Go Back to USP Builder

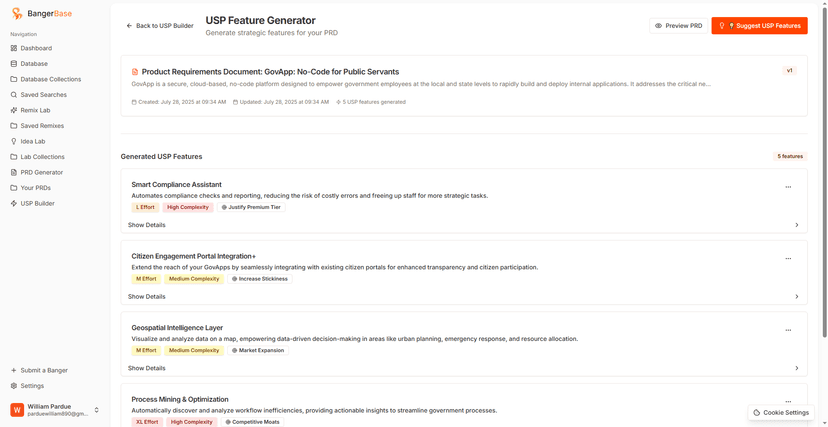[160, 25]
